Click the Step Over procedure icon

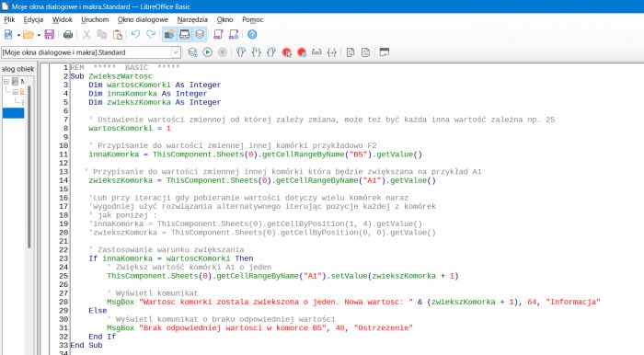pyautogui.click(x=241, y=52)
